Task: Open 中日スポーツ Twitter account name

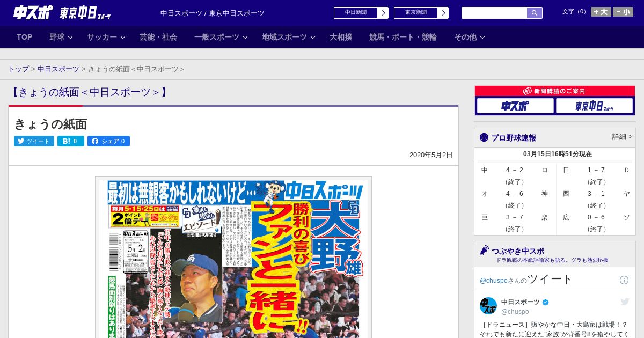Action: [x=521, y=302]
